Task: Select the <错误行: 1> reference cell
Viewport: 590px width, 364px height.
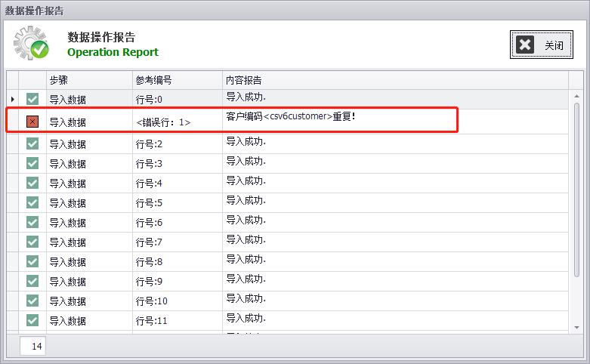Action: pos(163,122)
